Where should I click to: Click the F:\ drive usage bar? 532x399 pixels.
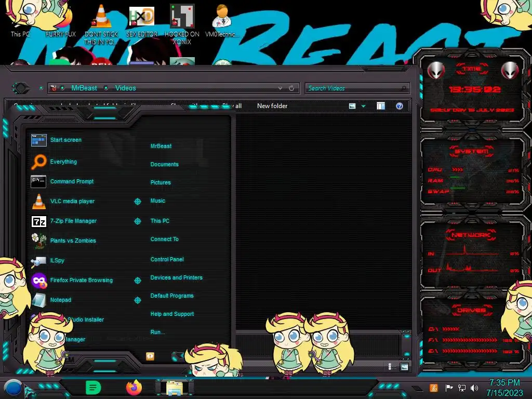(x=470, y=340)
